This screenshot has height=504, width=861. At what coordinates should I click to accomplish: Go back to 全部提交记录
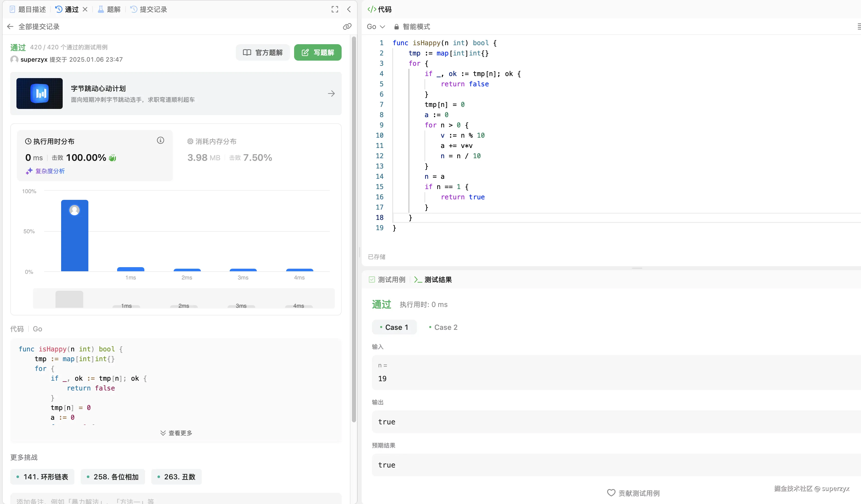[x=33, y=27]
